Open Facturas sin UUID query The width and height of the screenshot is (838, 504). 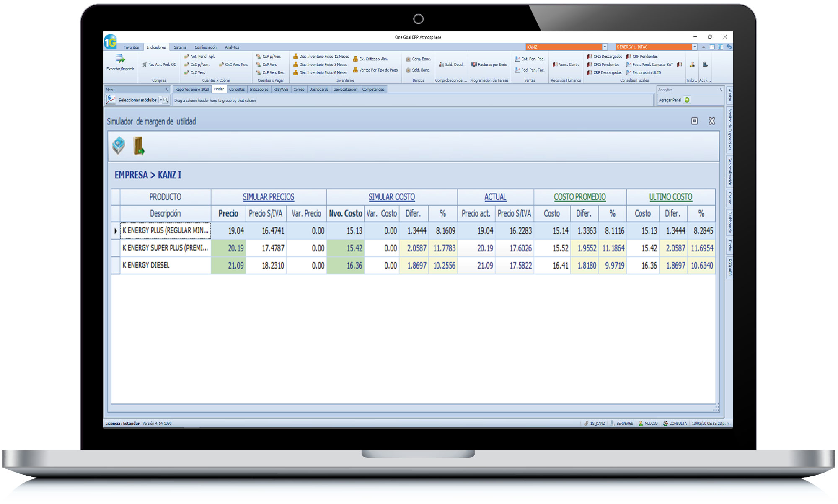pos(644,72)
